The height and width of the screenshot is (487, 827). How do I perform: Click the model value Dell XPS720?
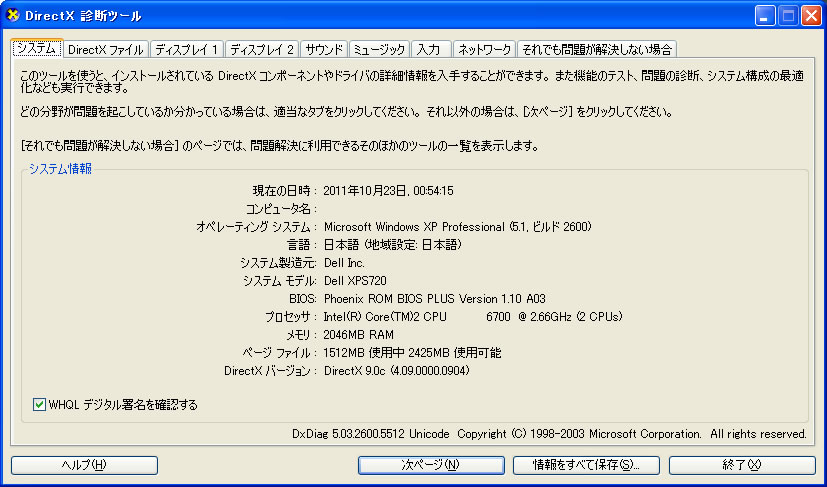[355, 281]
